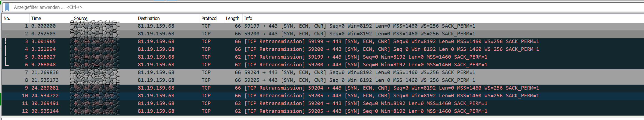Sort by the Length column header
The height and width of the screenshot is (120, 644).
[232, 18]
